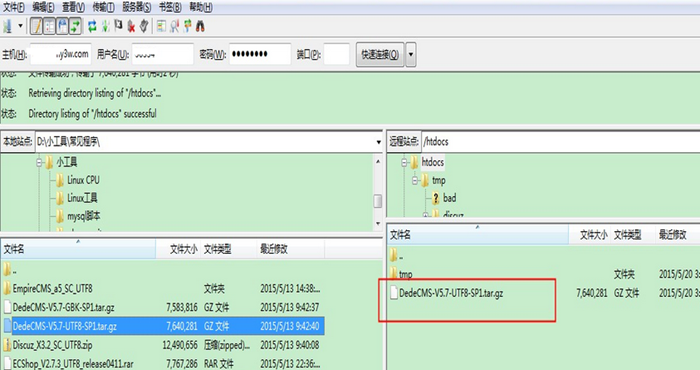Toggle transfer queue display

pyautogui.click(x=75, y=26)
